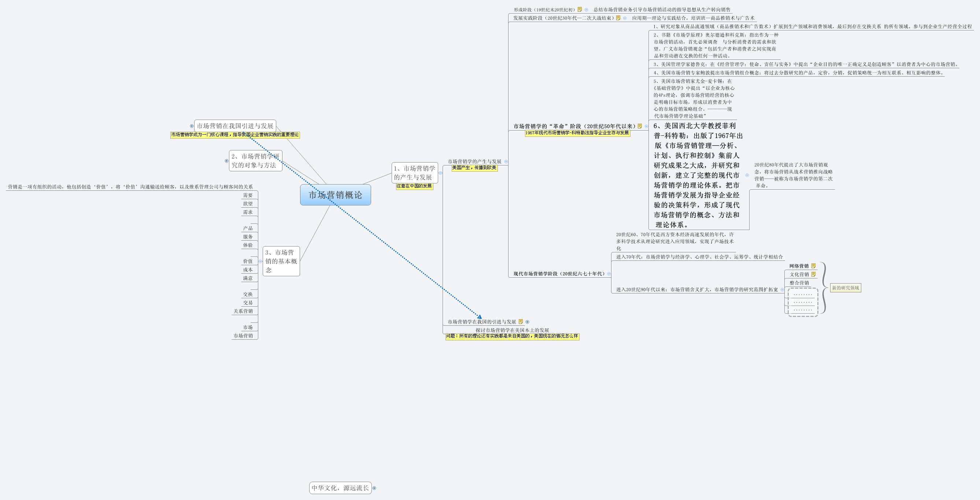Click note icon on 市场营销学的"革命"阶段

[x=640, y=126]
